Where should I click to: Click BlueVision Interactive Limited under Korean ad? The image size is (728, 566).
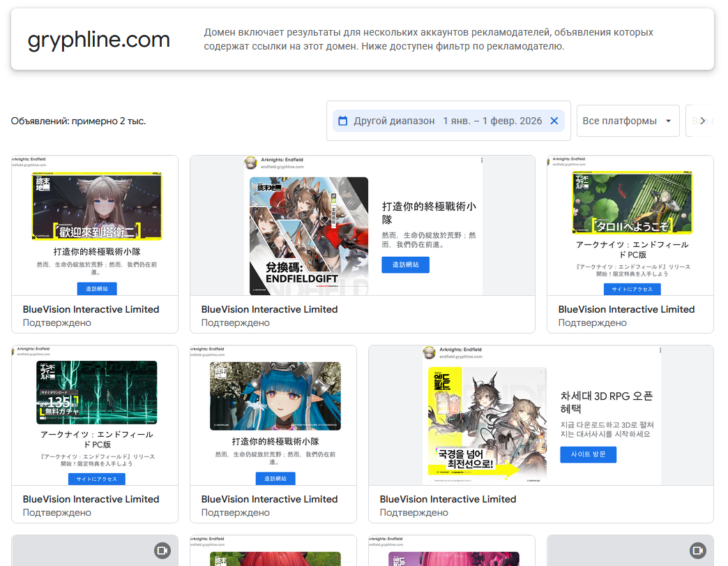448,499
